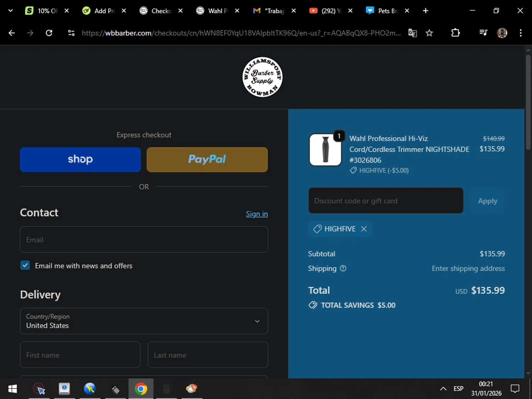The image size is (532, 399).
Task: Uncheck Email me with news and offers
Action: coord(25,265)
